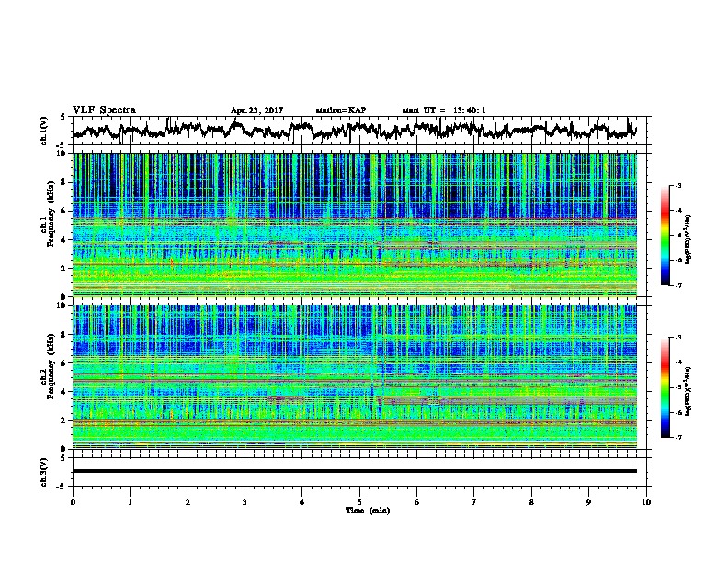Click the flat black ch.3 voltage trace
The image size is (728, 563).
coord(355,471)
